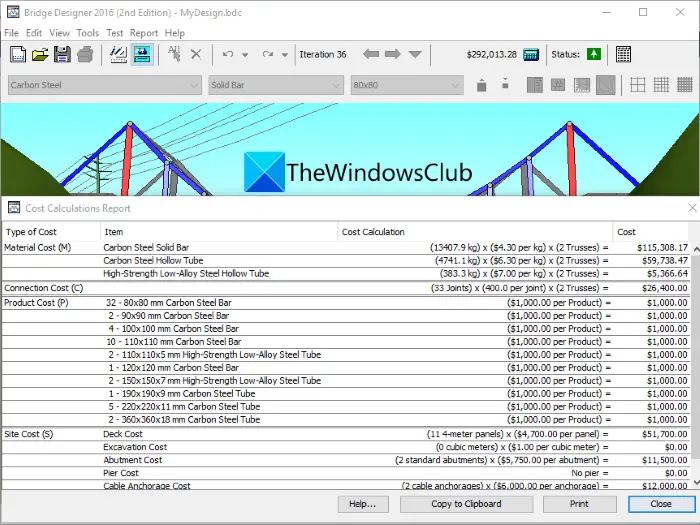
Task: Activate the load test animation view
Action: click(143, 54)
